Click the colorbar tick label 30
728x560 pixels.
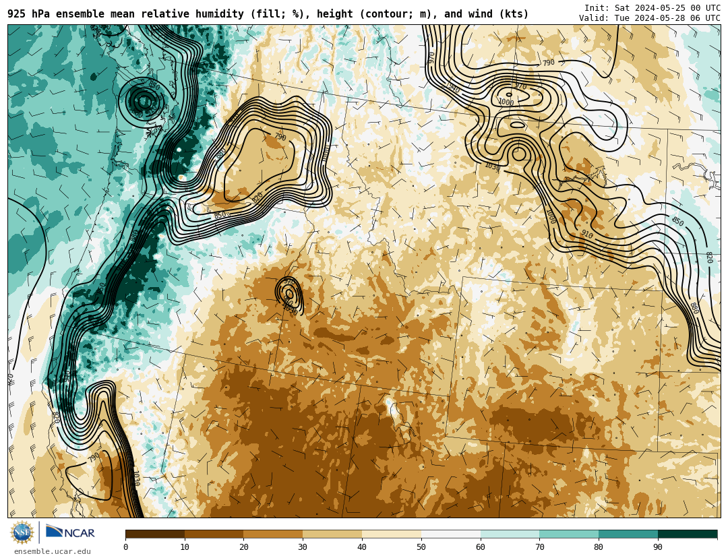coord(303,547)
